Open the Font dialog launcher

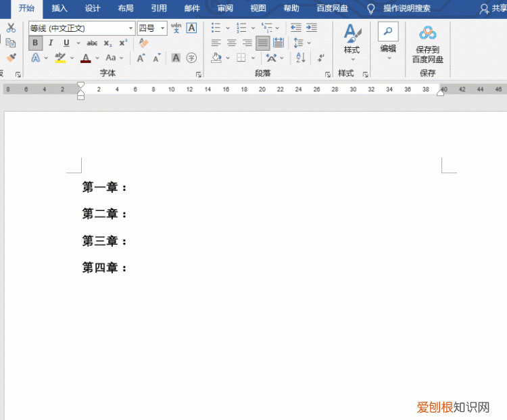click(x=199, y=75)
